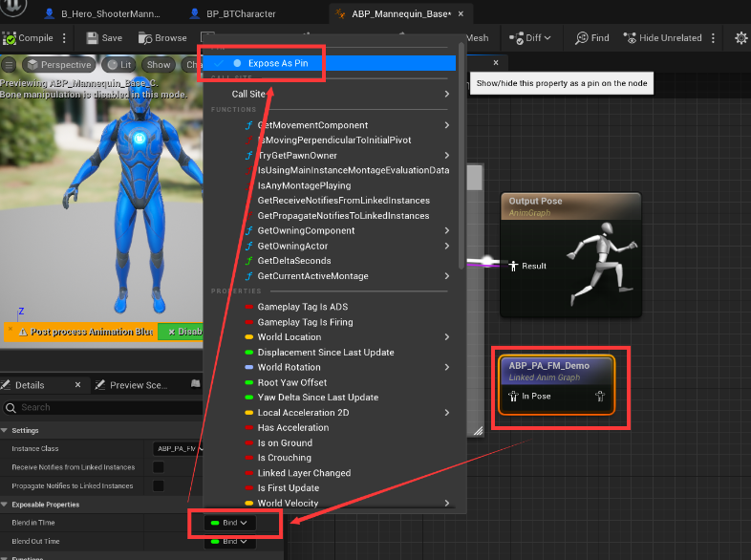Open Hide Unrelated options menu

click(713, 38)
